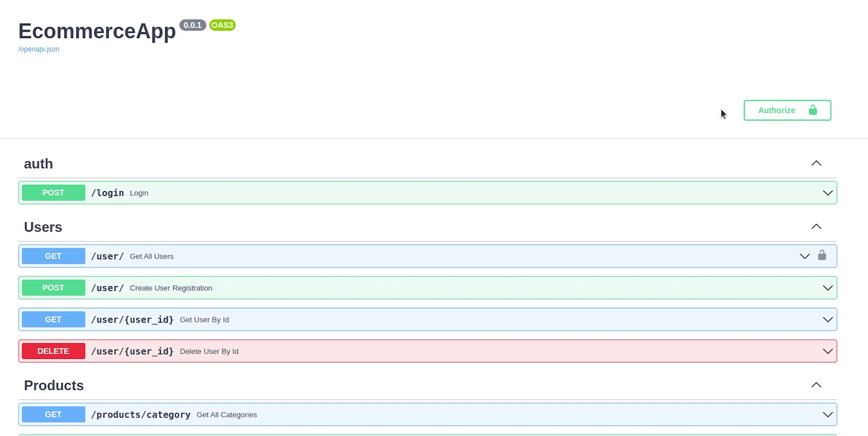Collapse the Users section chevron
Image resolution: width=868 pixels, height=436 pixels.
coord(816,227)
